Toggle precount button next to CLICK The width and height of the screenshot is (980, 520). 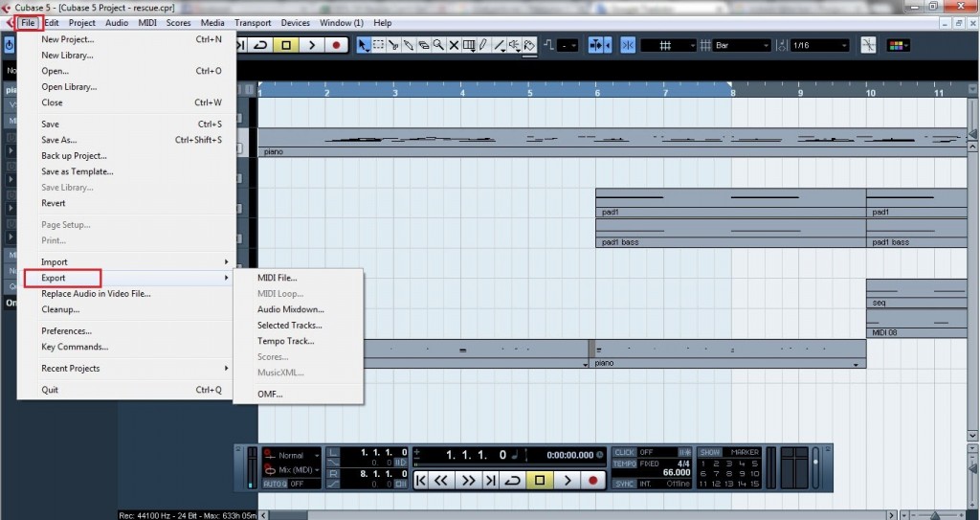pyautogui.click(x=685, y=452)
